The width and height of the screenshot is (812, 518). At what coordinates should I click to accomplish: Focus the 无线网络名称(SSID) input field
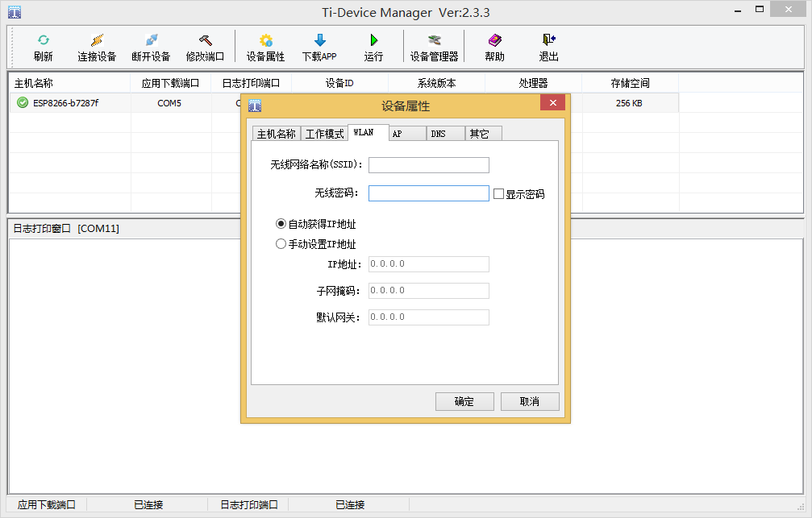(x=429, y=165)
